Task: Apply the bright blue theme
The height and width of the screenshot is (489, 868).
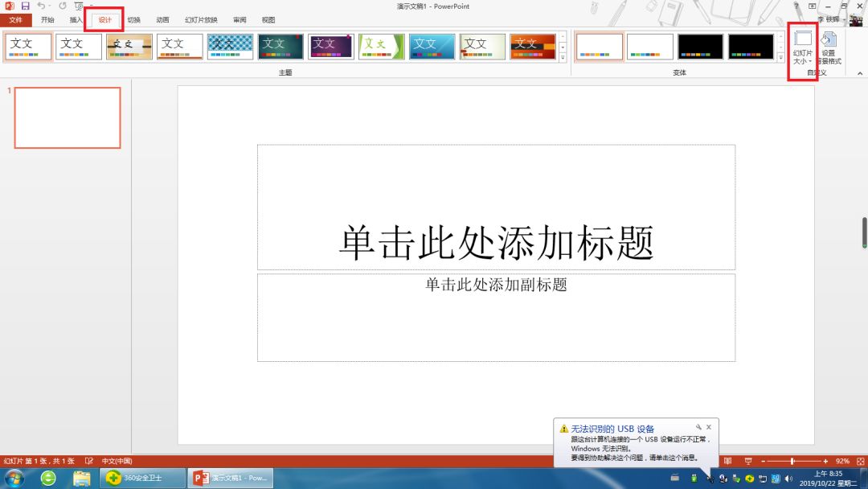Action: [x=432, y=47]
